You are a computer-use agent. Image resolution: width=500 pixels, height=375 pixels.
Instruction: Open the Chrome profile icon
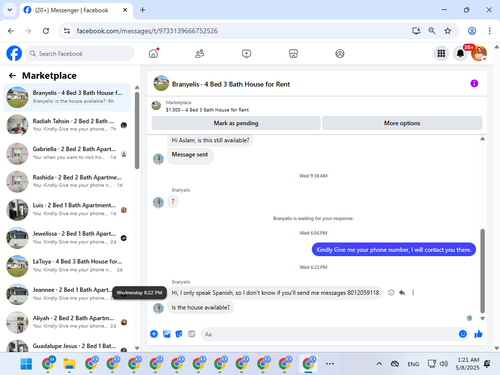(472, 31)
